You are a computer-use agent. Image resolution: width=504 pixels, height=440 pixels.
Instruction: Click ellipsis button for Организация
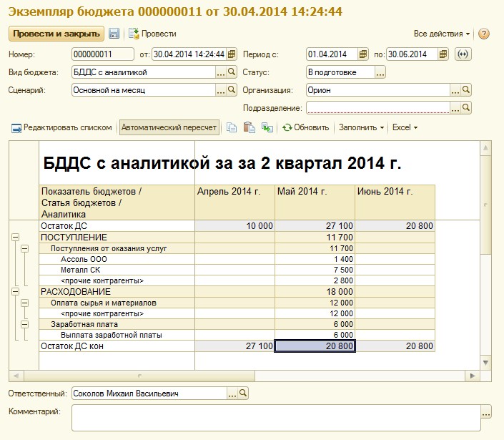455,90
